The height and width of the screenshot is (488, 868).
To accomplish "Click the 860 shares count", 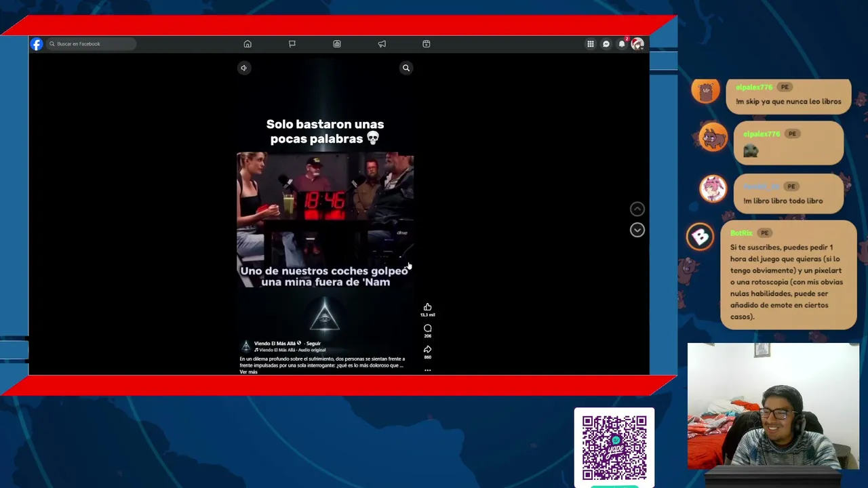I will coord(427,357).
